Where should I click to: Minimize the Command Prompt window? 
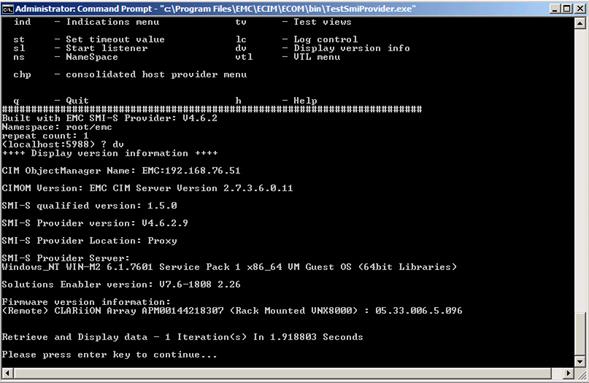point(555,8)
